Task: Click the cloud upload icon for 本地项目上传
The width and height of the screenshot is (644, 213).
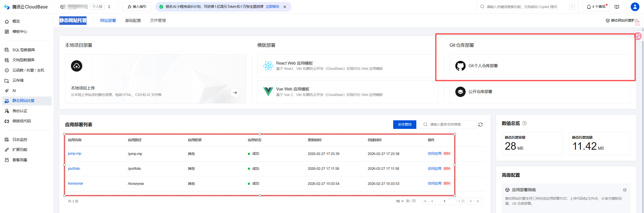Action: [x=76, y=66]
